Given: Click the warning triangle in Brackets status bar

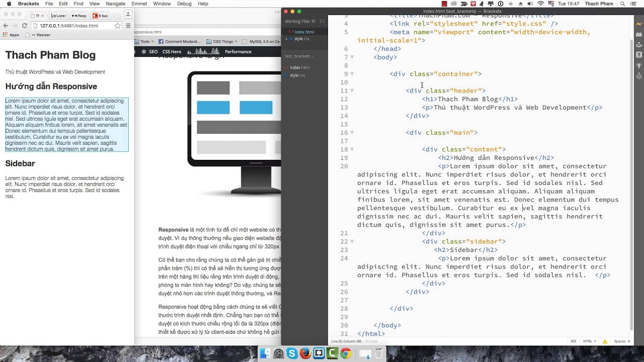Looking at the screenshot, I should pos(605,341).
